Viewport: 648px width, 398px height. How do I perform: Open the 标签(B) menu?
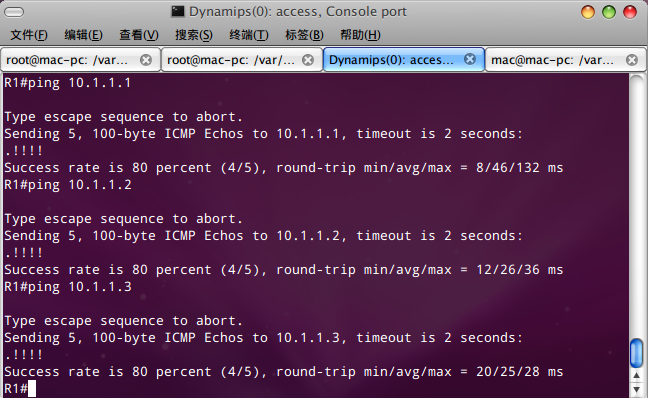pyautogui.click(x=304, y=35)
